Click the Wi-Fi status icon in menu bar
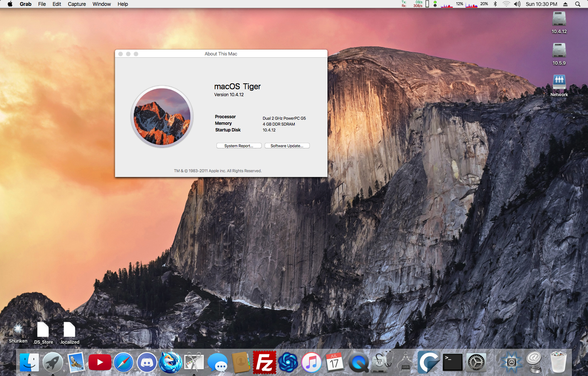 coord(506,4)
